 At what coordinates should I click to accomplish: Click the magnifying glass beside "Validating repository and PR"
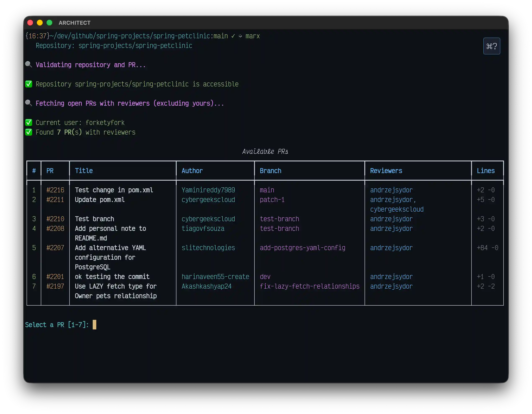coord(28,65)
